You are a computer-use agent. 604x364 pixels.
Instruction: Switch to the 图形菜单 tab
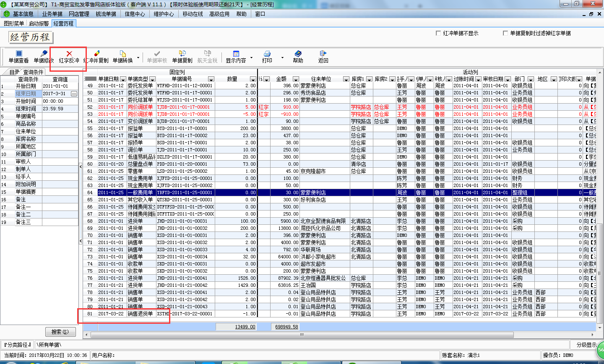click(15, 23)
